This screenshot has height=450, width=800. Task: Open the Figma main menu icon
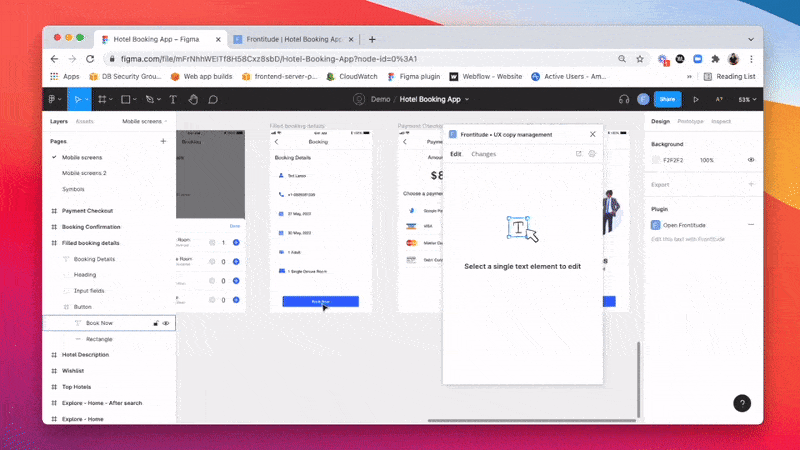click(x=54, y=99)
